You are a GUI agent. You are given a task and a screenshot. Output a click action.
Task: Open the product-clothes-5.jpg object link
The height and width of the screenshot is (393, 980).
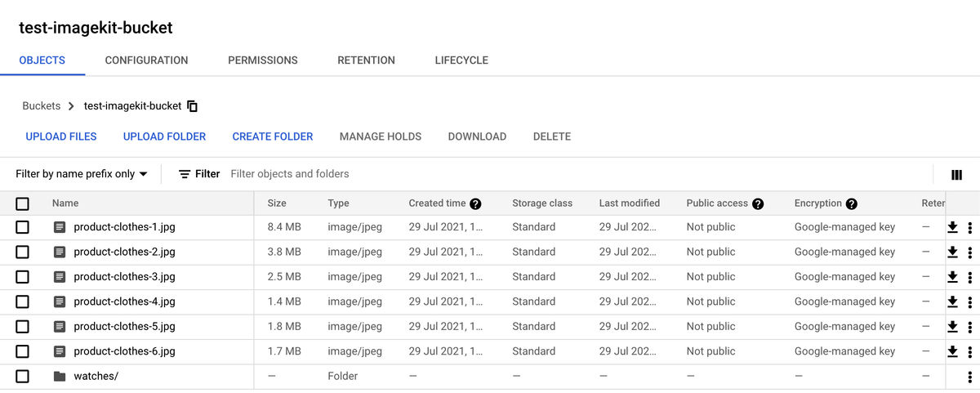(124, 327)
